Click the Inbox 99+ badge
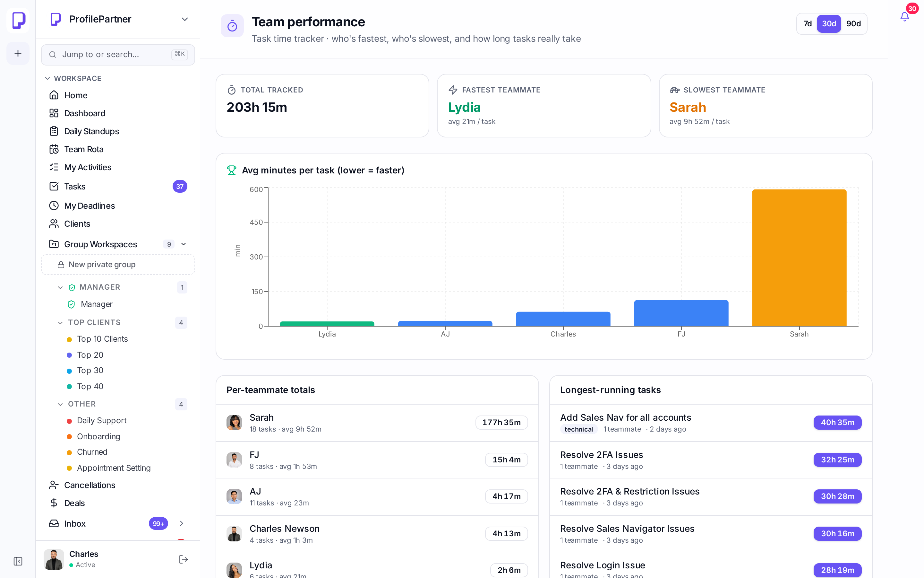This screenshot has width=924, height=578. click(x=158, y=523)
